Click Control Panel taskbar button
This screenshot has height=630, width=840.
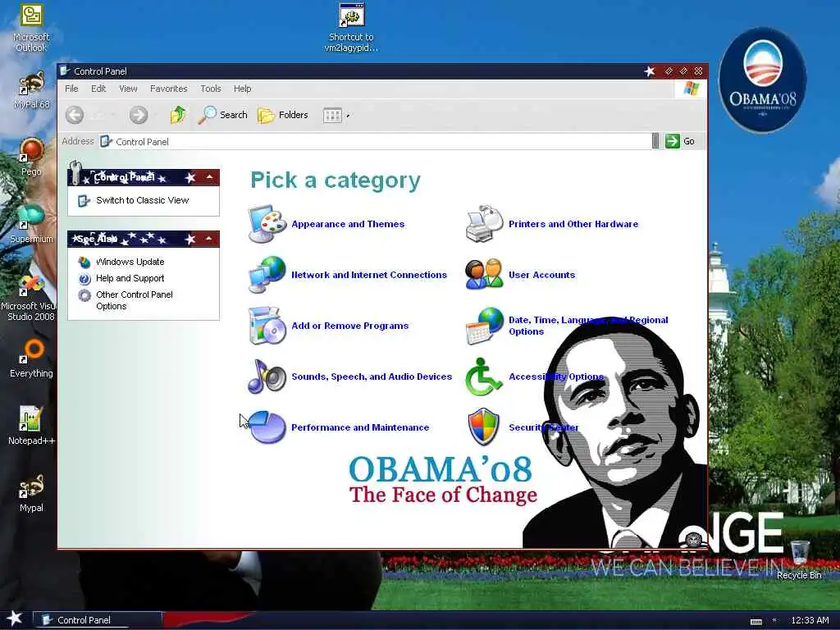[98, 620]
